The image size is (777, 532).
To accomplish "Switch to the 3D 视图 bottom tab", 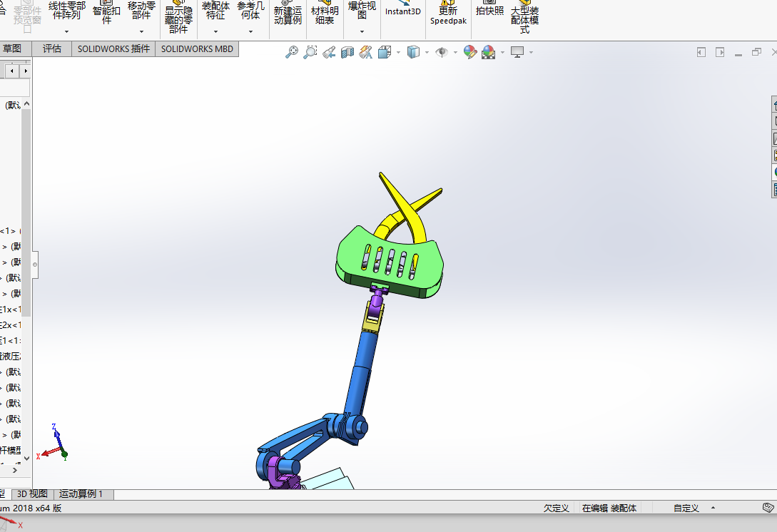I will point(32,494).
